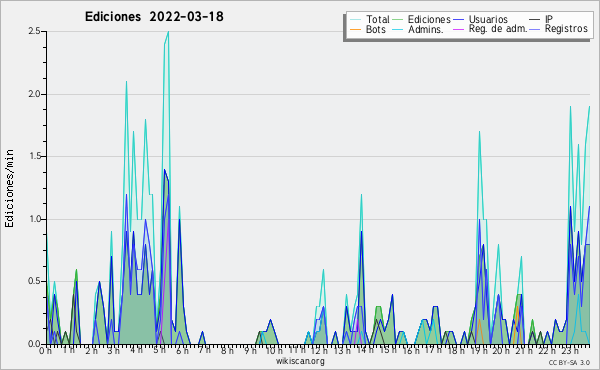Click the '21 h' x-axis label
This screenshot has width=600, height=370.
pyautogui.click(x=524, y=351)
